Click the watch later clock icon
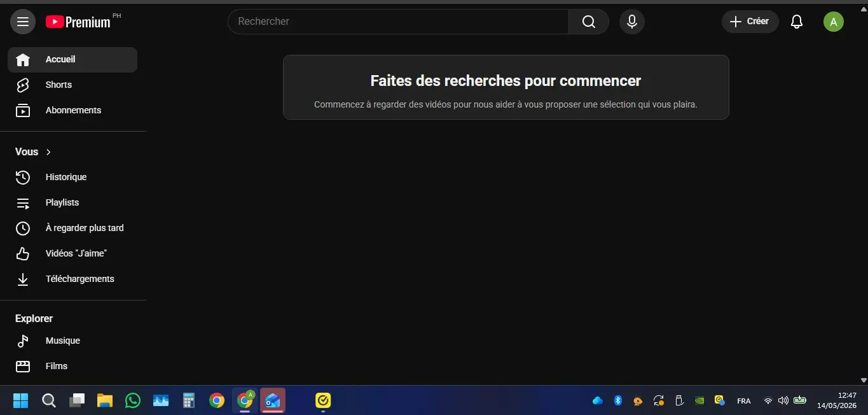Image resolution: width=868 pixels, height=415 pixels. click(x=23, y=228)
